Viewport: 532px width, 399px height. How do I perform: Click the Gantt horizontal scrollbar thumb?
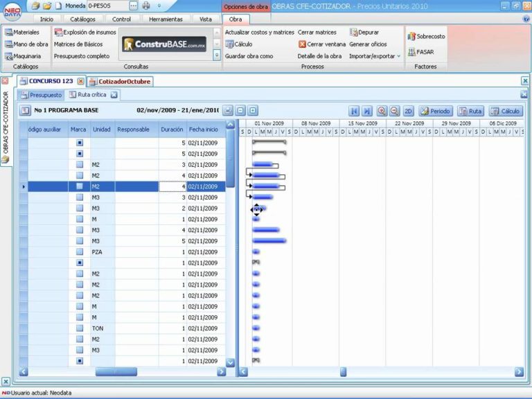pyautogui.click(x=343, y=372)
